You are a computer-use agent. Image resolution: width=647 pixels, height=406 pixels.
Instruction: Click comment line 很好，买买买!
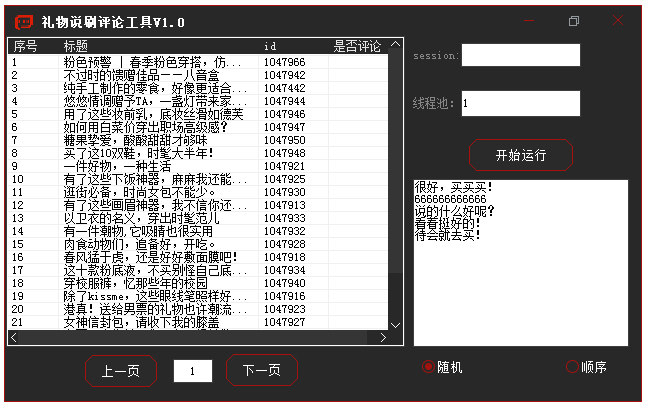(x=453, y=187)
